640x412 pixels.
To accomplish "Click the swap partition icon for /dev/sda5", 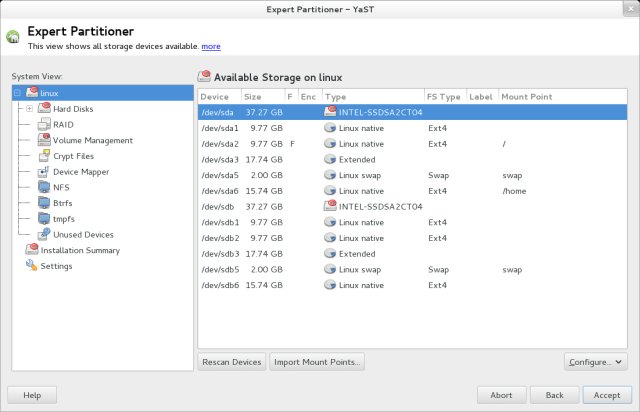I will [330, 175].
